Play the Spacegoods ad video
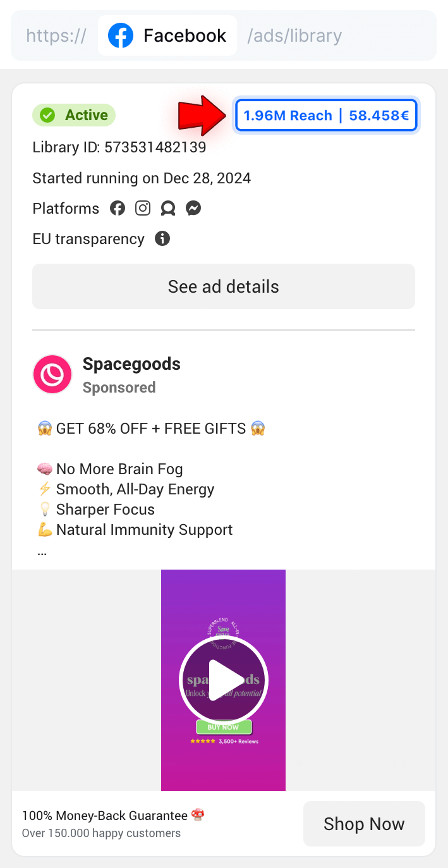The width and height of the screenshot is (448, 868). click(x=224, y=680)
